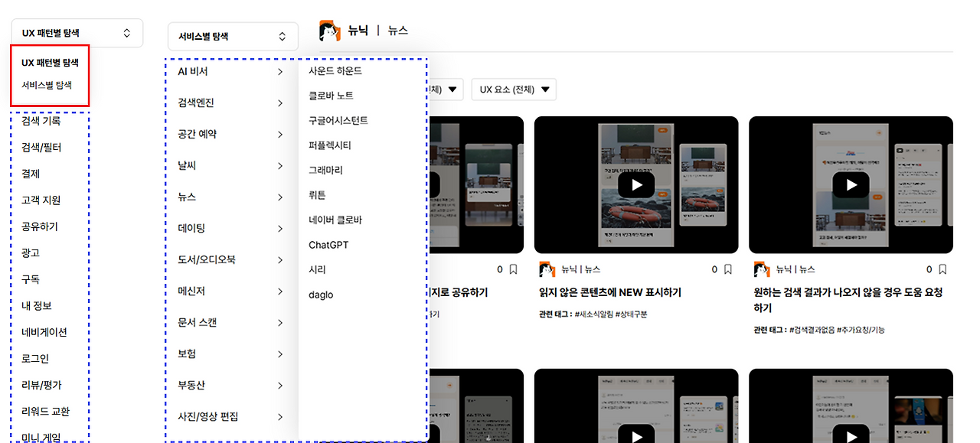Image resolution: width=980 pixels, height=443 pixels.
Task: Select 로그인 in pattern list
Action: point(35,358)
